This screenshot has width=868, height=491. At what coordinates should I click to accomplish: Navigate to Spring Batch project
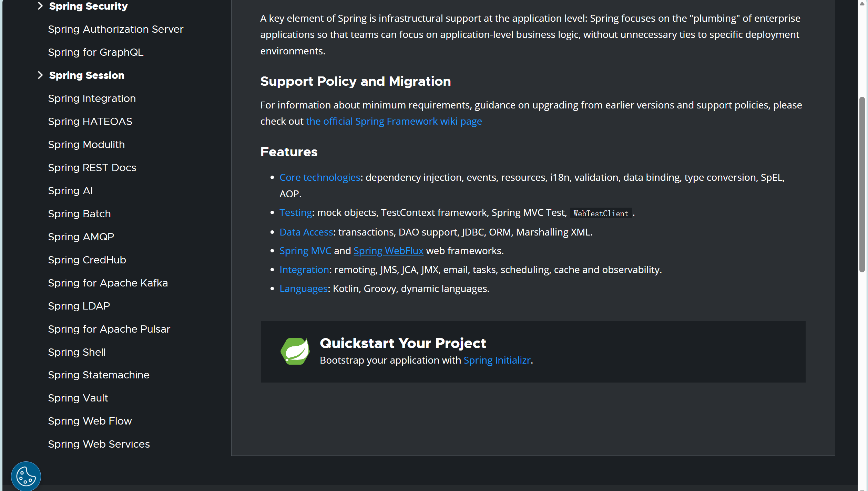(x=79, y=214)
